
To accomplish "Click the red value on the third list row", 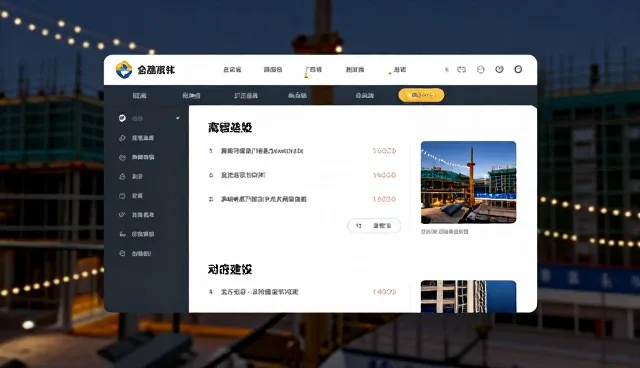I will click(x=384, y=199).
